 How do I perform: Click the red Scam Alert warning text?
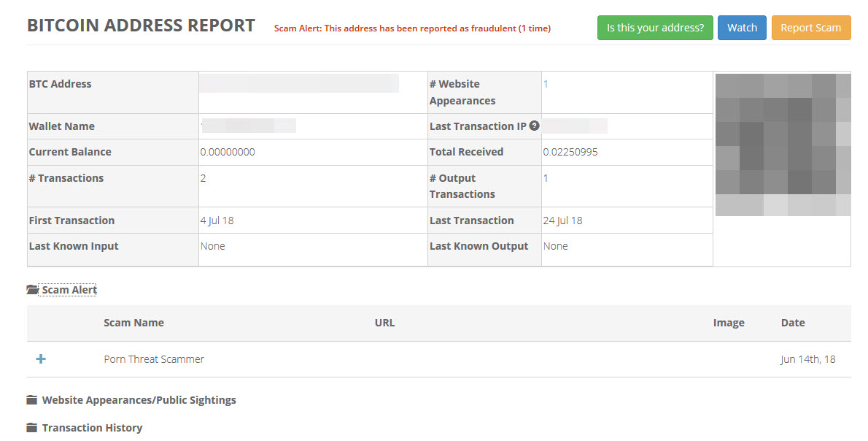[x=412, y=28]
